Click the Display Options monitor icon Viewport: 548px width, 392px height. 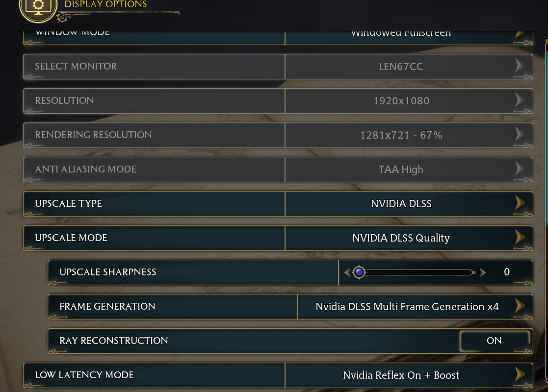38,7
